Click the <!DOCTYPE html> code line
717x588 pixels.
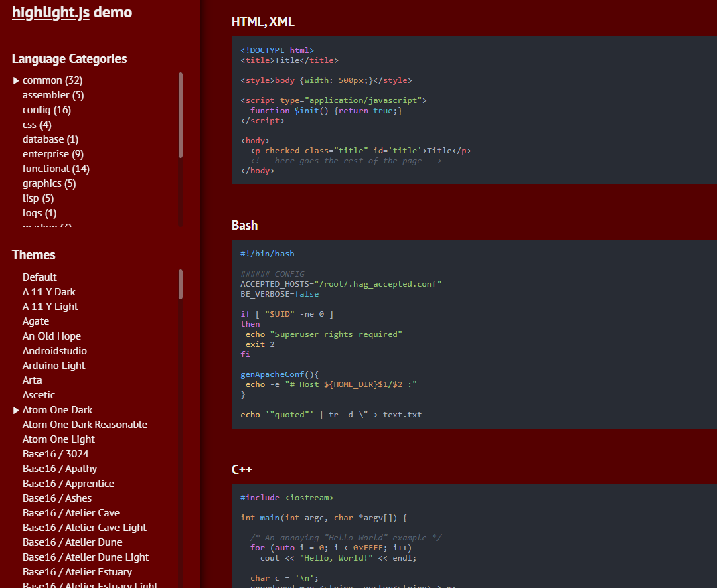tap(277, 50)
